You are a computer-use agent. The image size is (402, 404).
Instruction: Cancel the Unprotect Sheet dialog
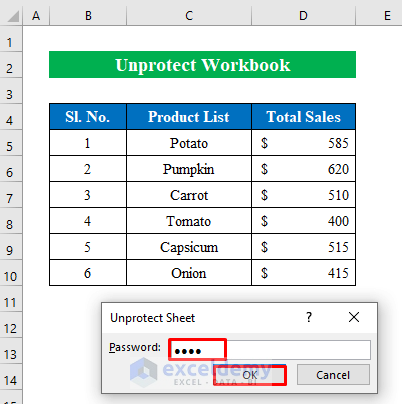[x=333, y=375]
